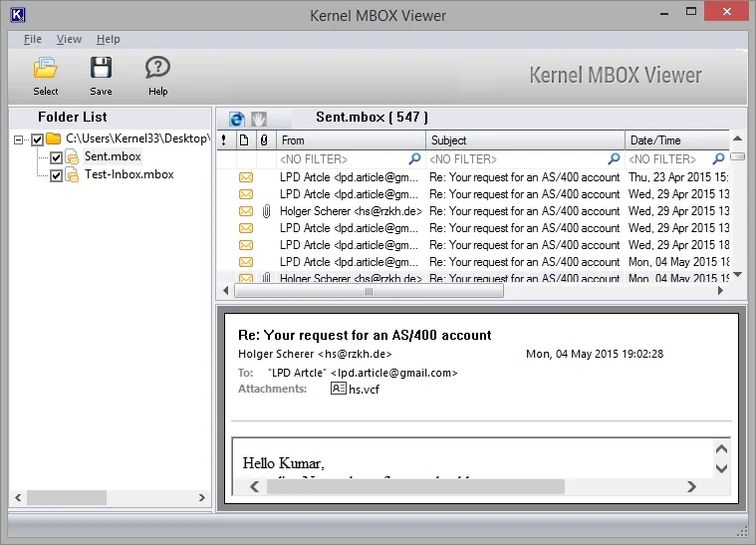Click folder list scroll left arrow

18,497
